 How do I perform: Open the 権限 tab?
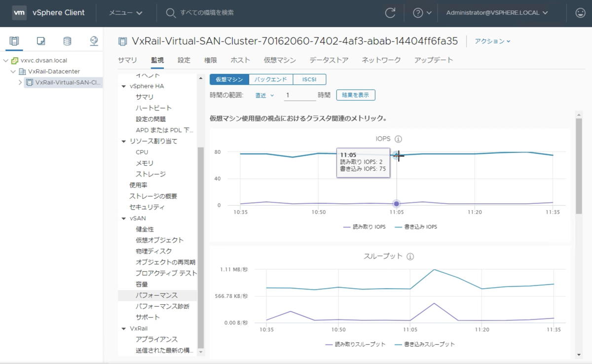pos(211,60)
